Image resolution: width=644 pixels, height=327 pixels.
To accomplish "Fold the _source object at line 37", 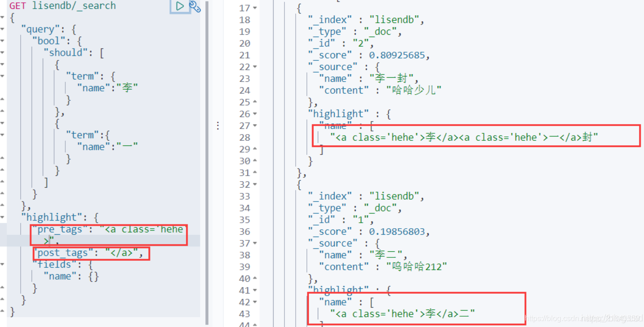I will 255,243.
